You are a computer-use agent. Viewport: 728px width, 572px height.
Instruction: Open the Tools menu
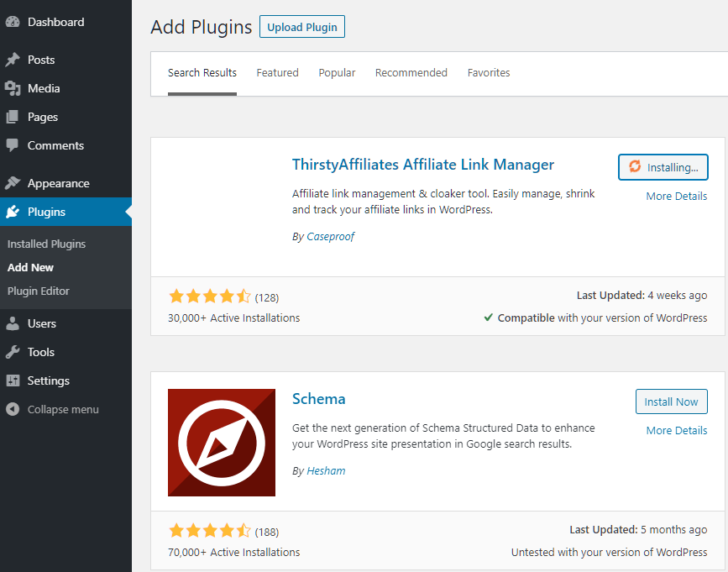(66, 352)
